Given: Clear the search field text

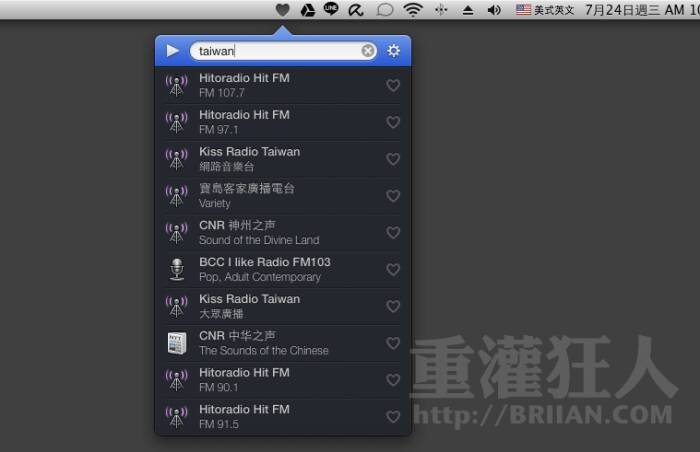Looking at the screenshot, I should click(x=367, y=51).
